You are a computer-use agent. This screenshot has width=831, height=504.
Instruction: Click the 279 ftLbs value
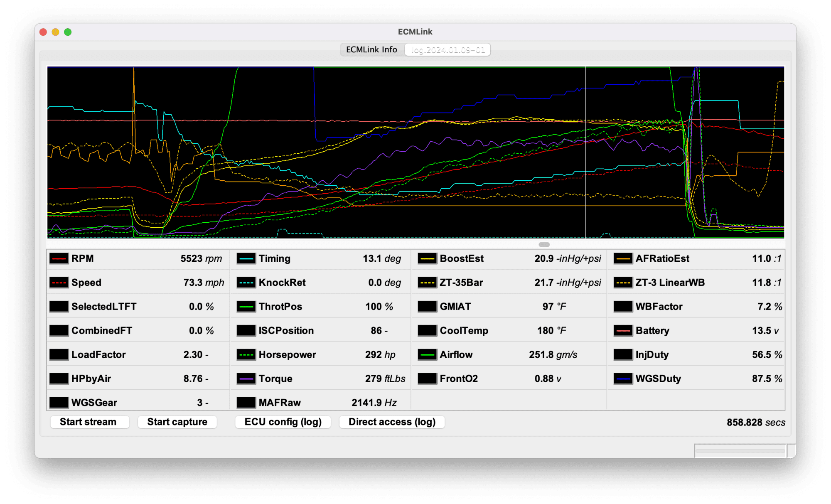(x=385, y=379)
